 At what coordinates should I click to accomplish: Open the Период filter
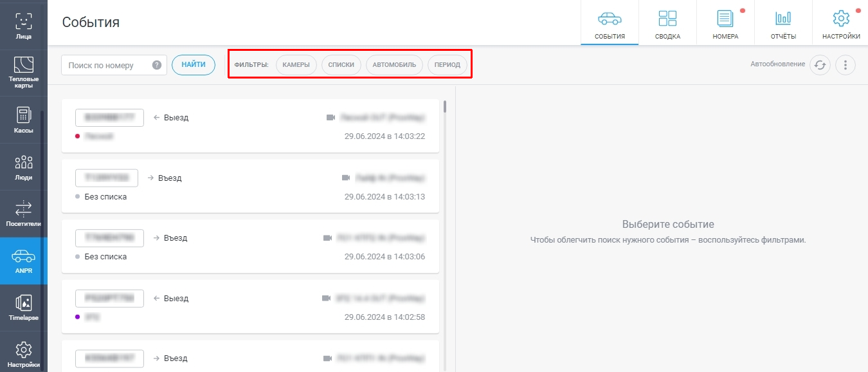coord(447,65)
